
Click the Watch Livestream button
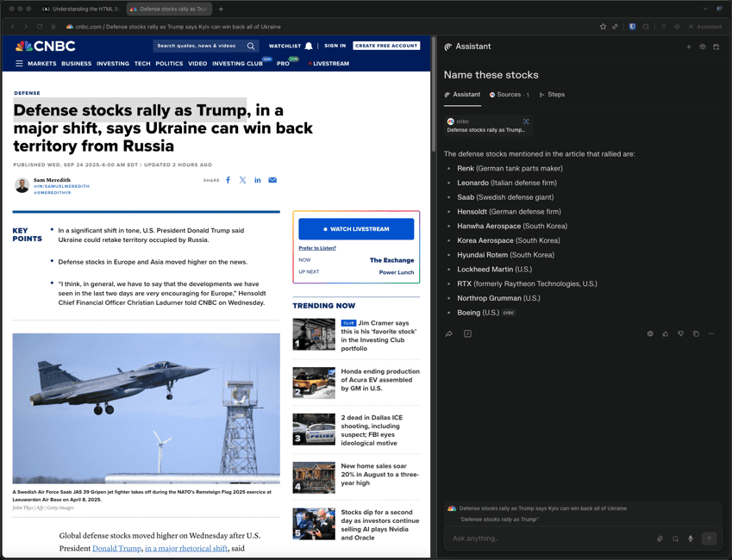coord(356,229)
